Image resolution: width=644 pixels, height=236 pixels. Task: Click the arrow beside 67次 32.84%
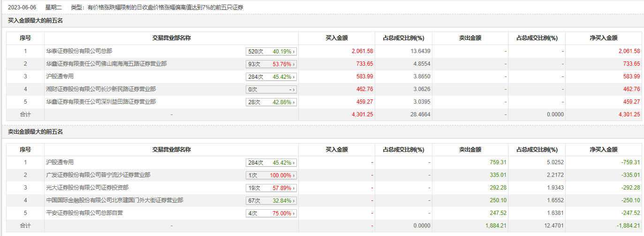click(294, 201)
